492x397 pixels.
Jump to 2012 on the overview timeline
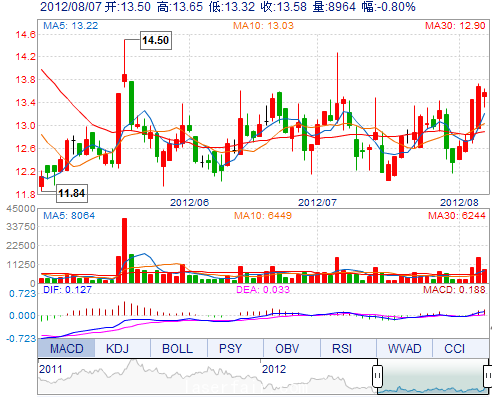point(274,369)
